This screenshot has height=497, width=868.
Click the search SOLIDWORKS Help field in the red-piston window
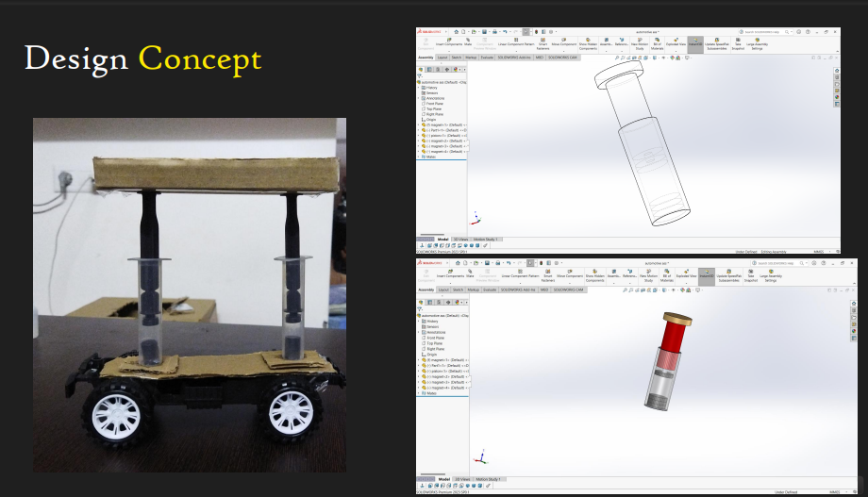coord(779,263)
